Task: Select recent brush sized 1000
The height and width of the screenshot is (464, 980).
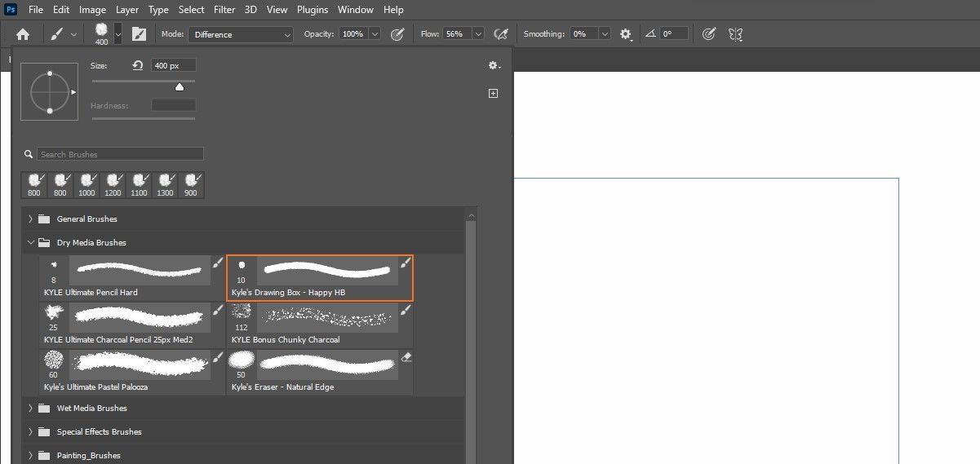Action: (x=86, y=185)
